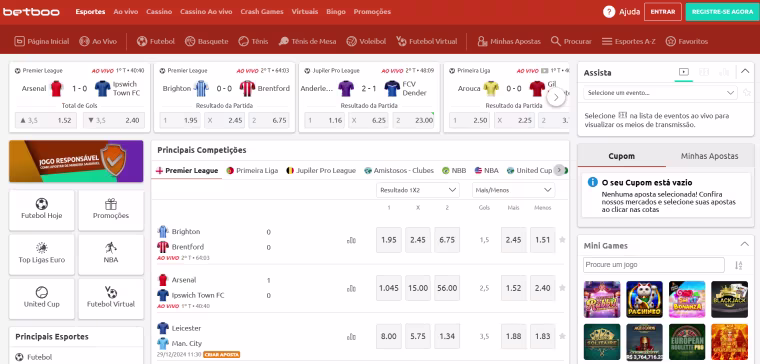Select video stream icon in Assista panel
The image size is (760, 364).
coord(683,72)
